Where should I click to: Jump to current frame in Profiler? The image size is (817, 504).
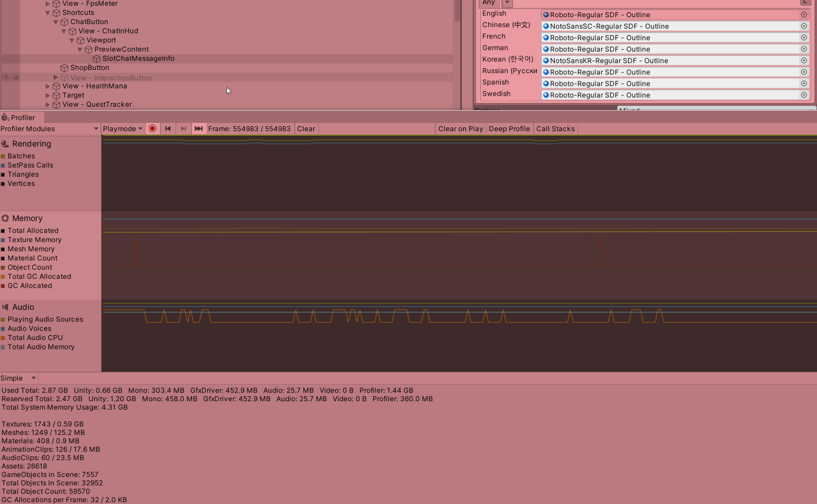click(x=199, y=129)
